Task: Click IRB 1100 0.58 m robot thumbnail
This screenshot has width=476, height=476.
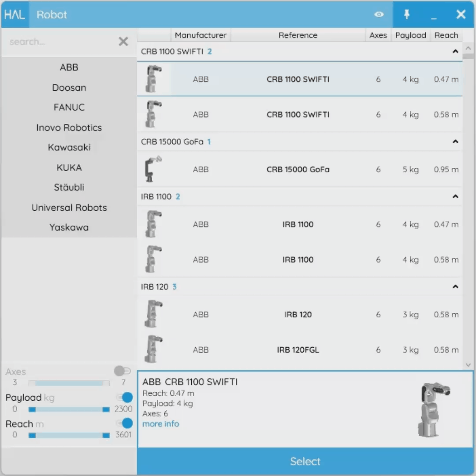Action: pyautogui.click(x=154, y=259)
